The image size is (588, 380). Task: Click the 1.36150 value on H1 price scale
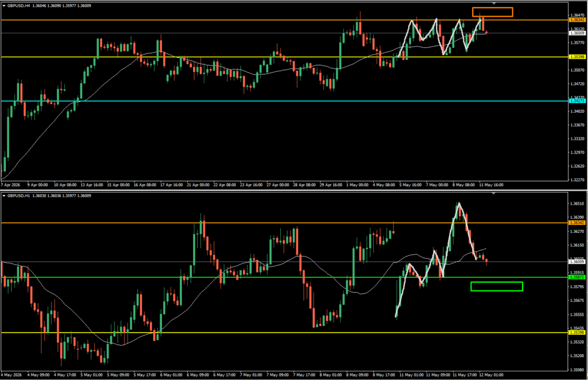[577, 245]
